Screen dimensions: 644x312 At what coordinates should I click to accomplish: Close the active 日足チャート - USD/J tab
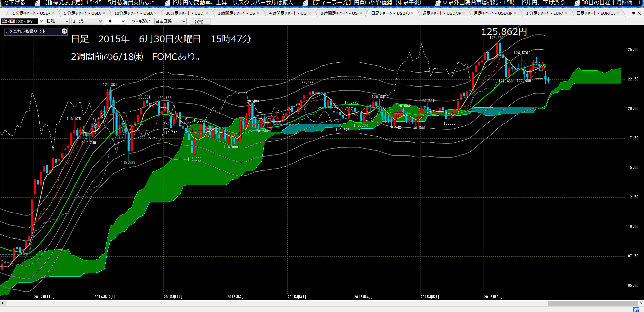click(412, 13)
